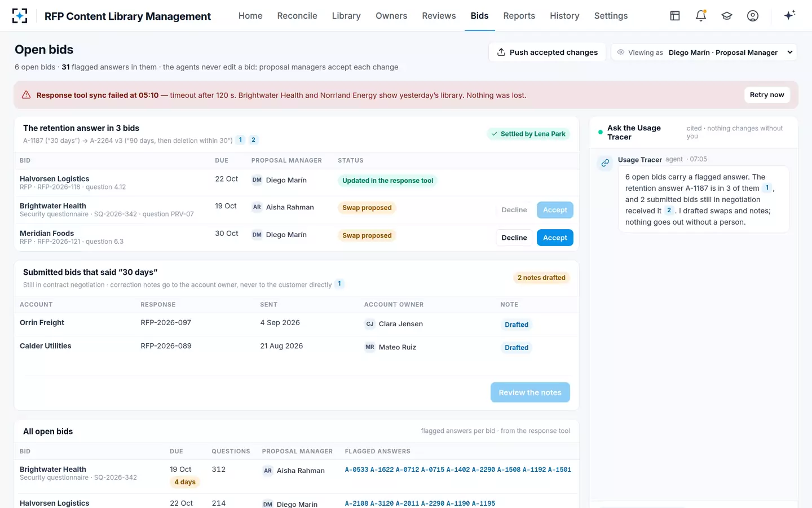Click Retry now in the sync alert
This screenshot has height=508, width=812.
[x=767, y=95]
